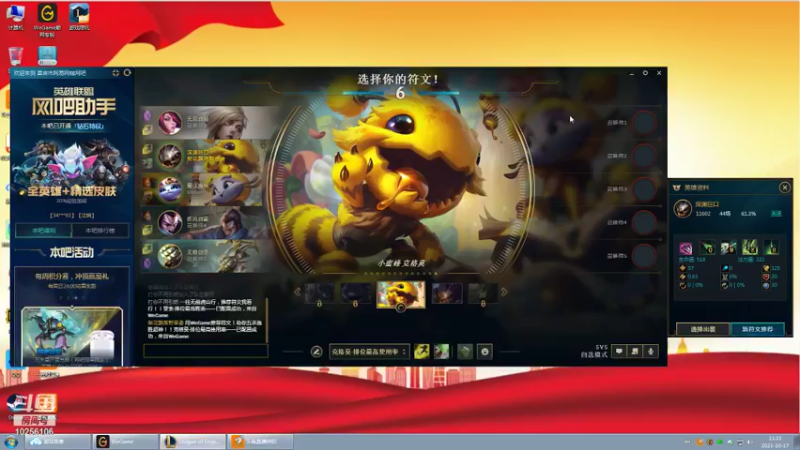Change the first summoner spell slot
The width and height of the screenshot is (800, 450).
tap(421, 352)
